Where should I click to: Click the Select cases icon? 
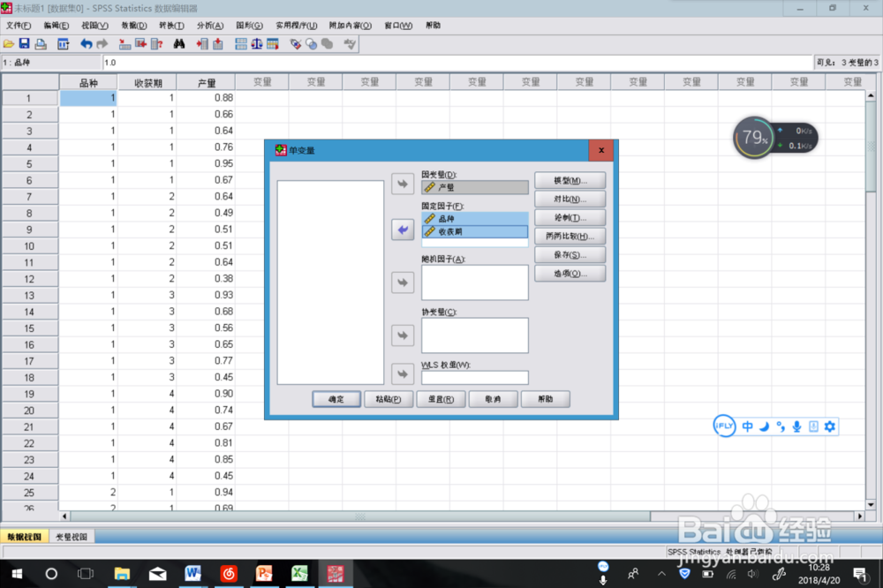(273, 44)
